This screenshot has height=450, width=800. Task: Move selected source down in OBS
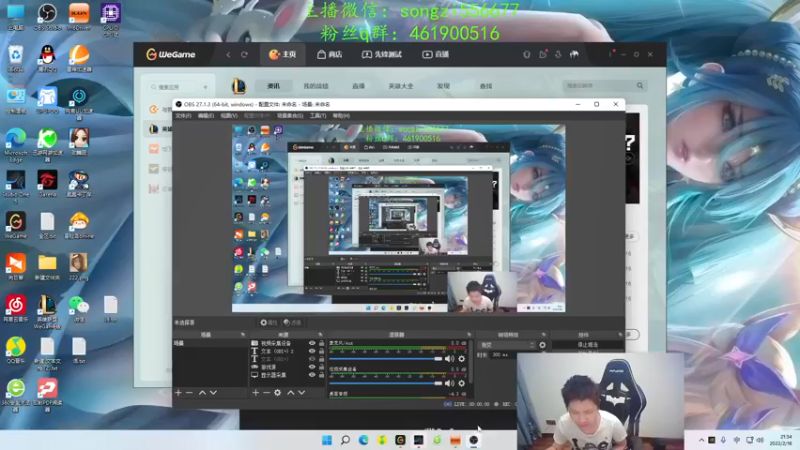pos(302,392)
